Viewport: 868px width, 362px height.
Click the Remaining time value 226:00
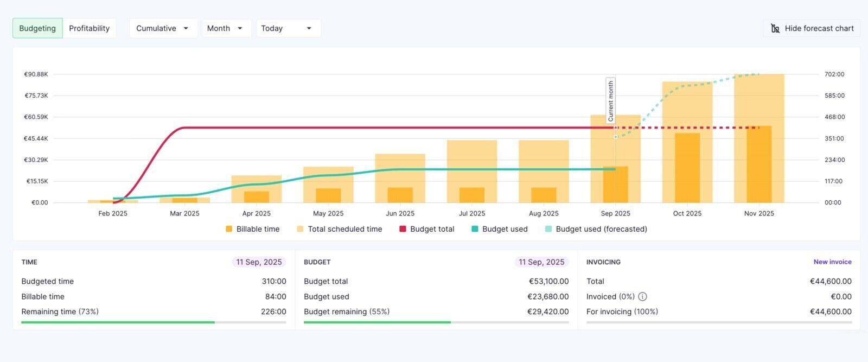[x=273, y=312]
